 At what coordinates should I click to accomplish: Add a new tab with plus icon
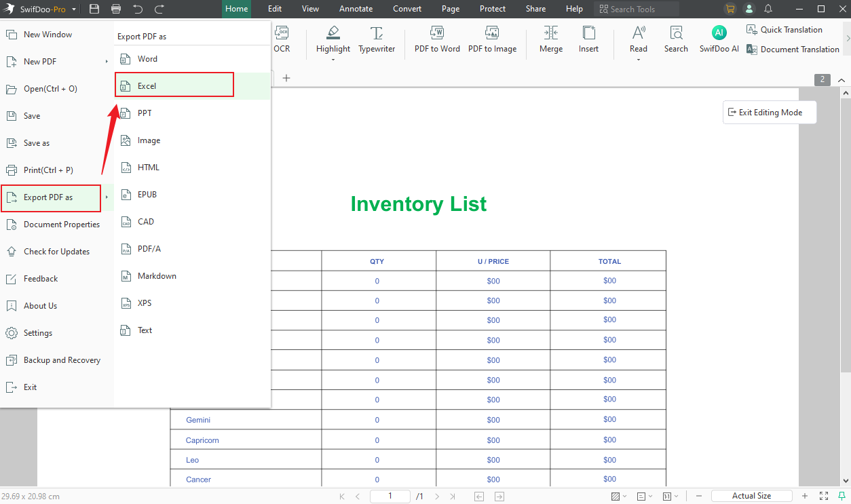pos(286,78)
